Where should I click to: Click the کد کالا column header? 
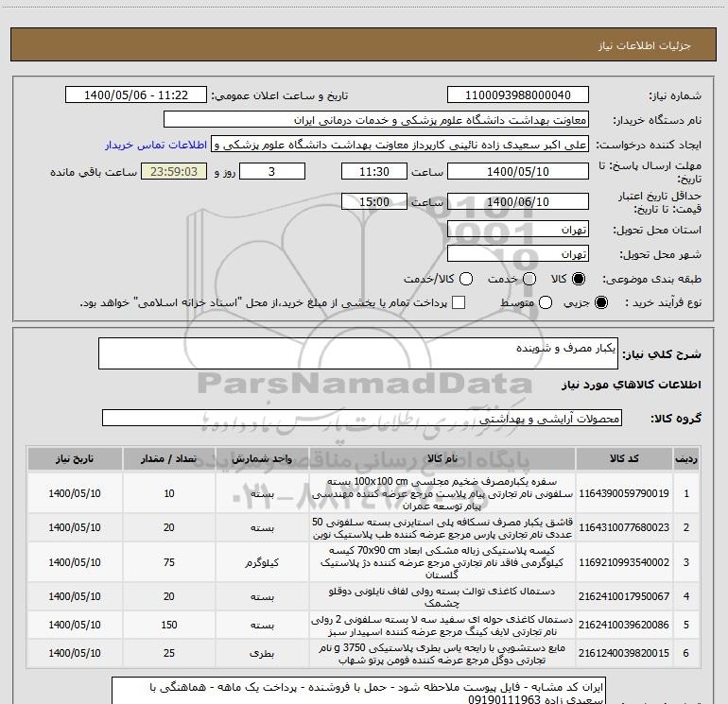tap(624, 459)
